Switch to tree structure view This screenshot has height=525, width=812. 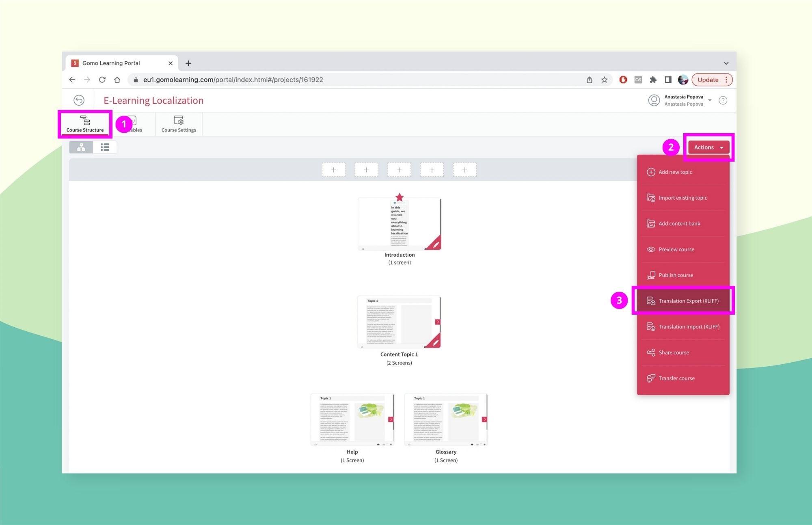81,147
